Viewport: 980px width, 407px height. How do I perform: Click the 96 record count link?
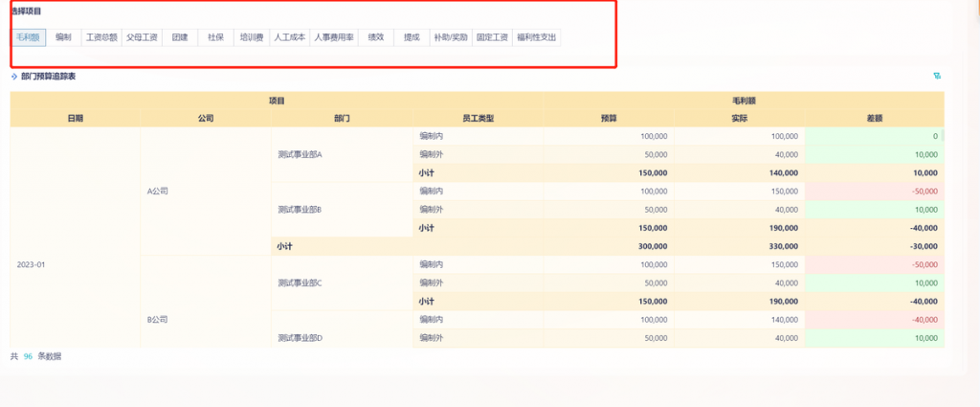pos(29,356)
